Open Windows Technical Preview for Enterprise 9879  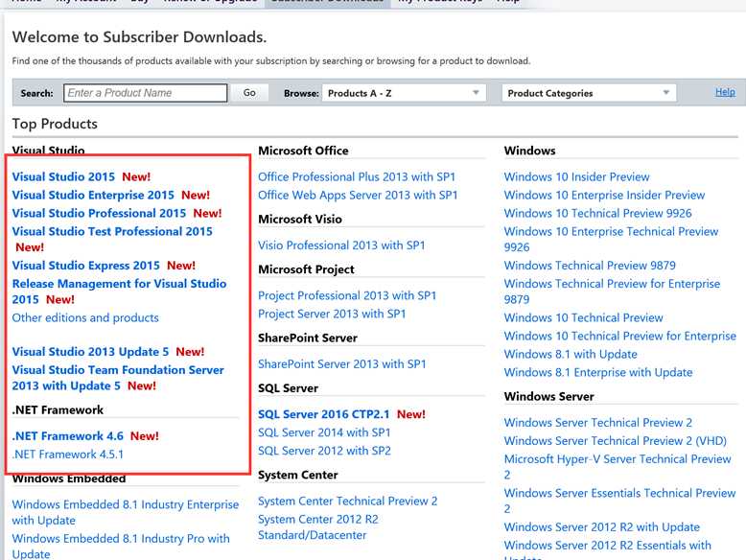612,292
